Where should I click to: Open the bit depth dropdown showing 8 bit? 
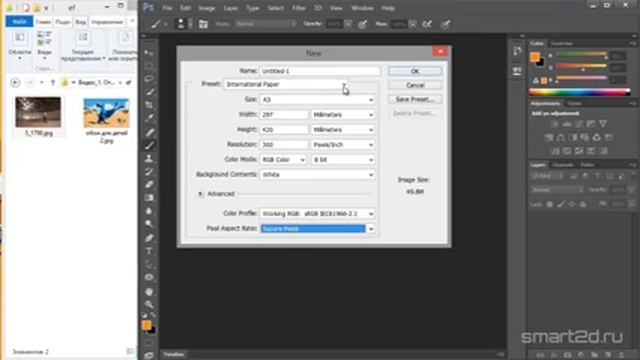[343, 160]
